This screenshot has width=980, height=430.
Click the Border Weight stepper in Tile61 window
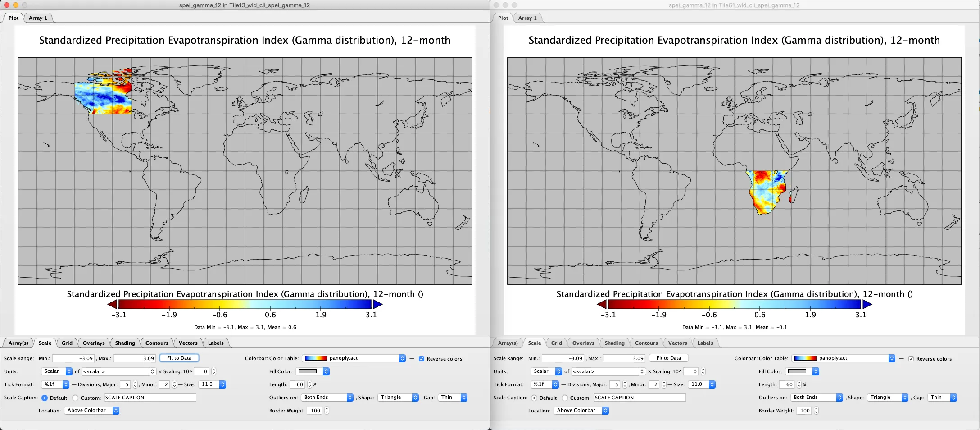[x=816, y=411]
